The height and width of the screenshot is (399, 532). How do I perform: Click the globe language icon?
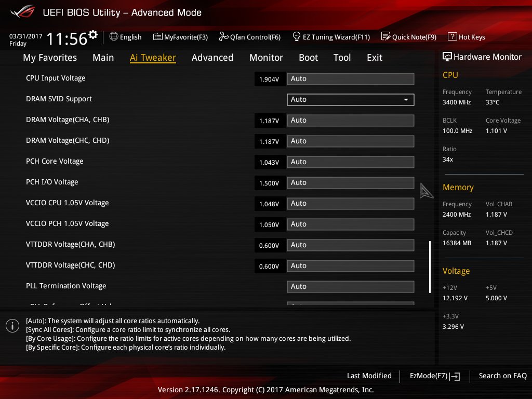[114, 36]
